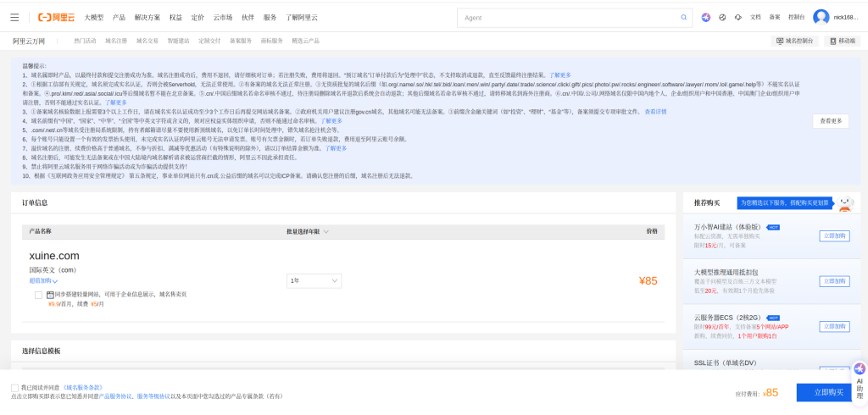Click the Aliyun logo in the header
Image resolution: width=868 pixels, height=415 pixels.
[55, 17]
